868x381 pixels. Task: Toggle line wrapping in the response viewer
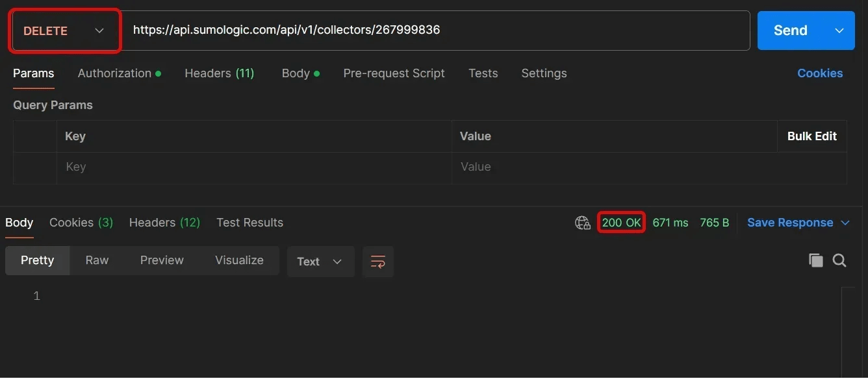(377, 261)
